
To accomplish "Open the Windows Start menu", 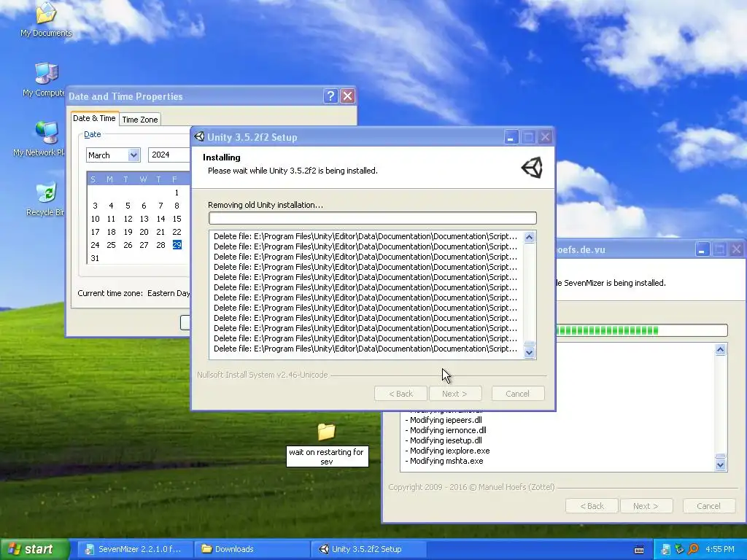I will point(34,549).
